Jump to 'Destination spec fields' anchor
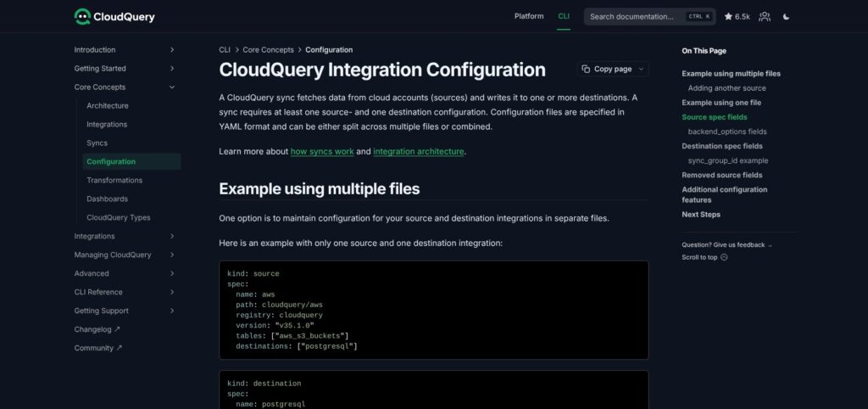 [x=722, y=146]
